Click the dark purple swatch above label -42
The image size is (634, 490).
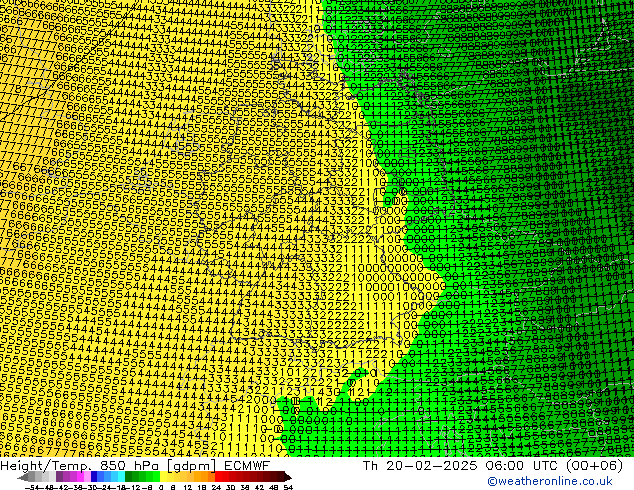coord(59,477)
